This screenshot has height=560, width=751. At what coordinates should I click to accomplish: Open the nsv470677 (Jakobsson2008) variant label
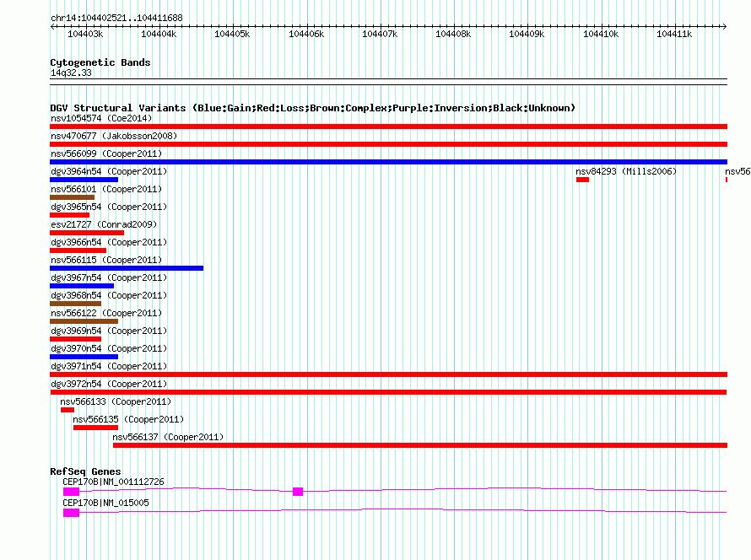[114, 136]
